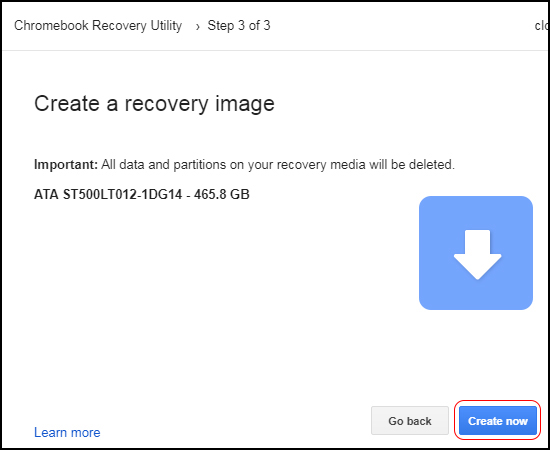Click the number 3 after Step
Image resolution: width=550 pixels, height=450 pixels.
pos(241,25)
